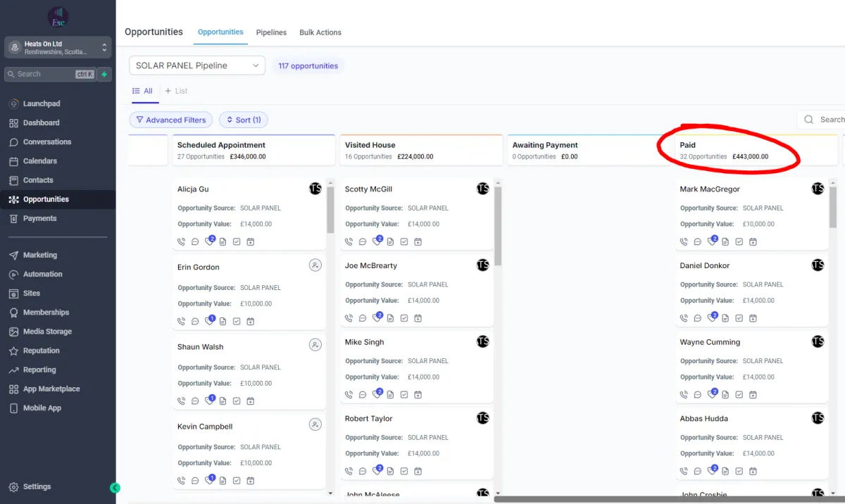
Task: Click tasks checkmark icon on Erin Gordon card
Action: [237, 321]
